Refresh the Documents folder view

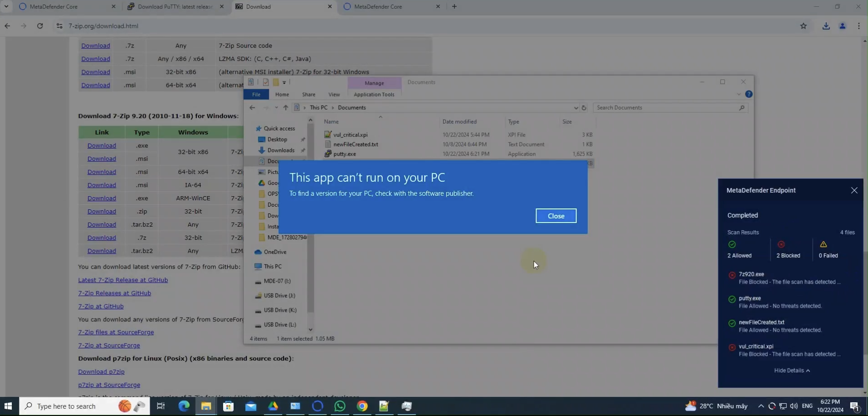pos(584,107)
